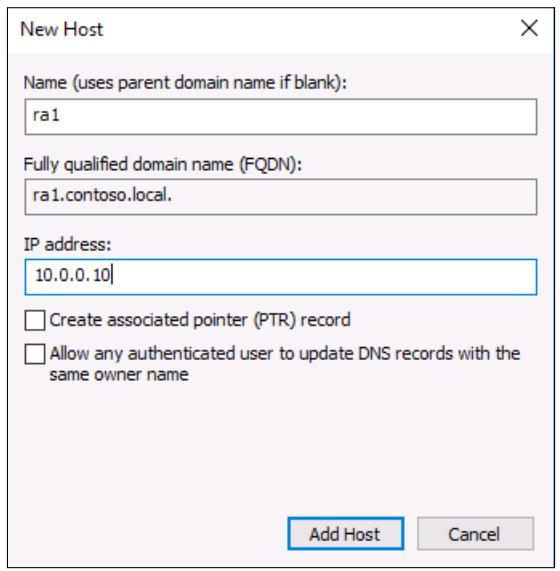Viewport: 560px width, 571px height.
Task: Click the ra1 text in the Name field
Action: pyautogui.click(x=46, y=115)
